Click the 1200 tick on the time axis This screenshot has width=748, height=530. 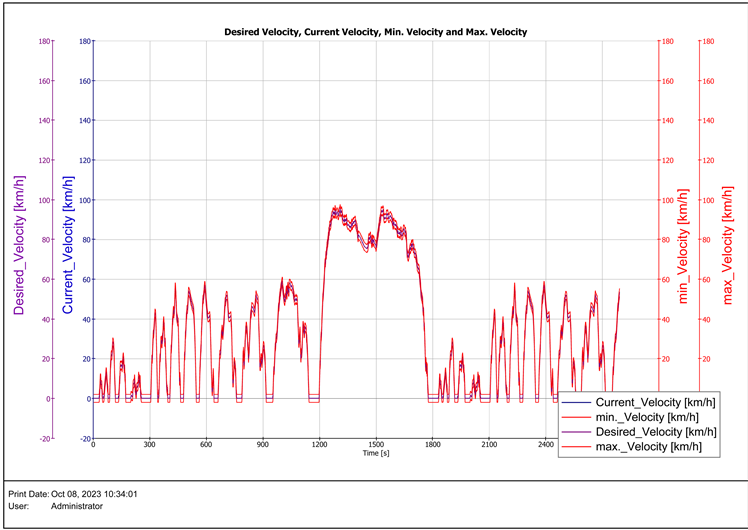320,445
